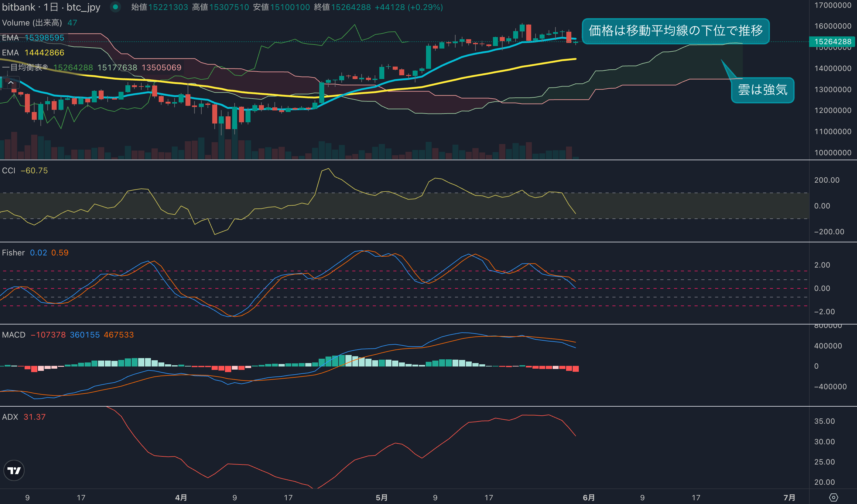The image size is (857, 504).
Task: Collapse indicator legend with chevron arrow
Action: 11,83
